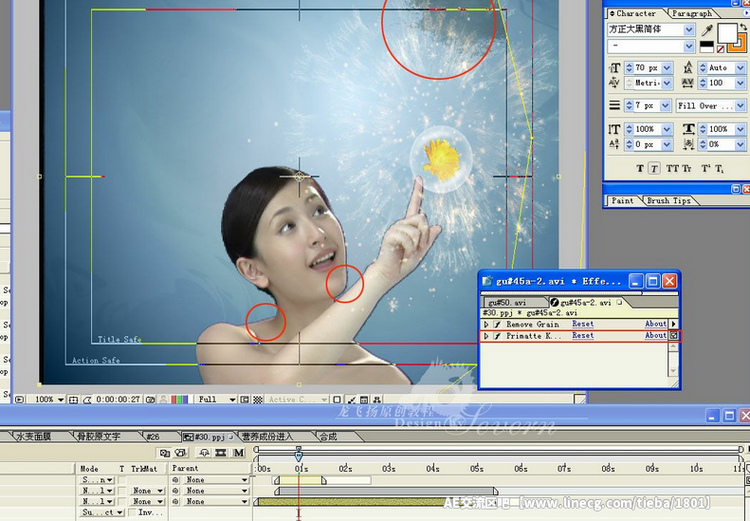This screenshot has height=521, width=750.
Task: Open the 合成 timeline tab
Action: click(328, 436)
